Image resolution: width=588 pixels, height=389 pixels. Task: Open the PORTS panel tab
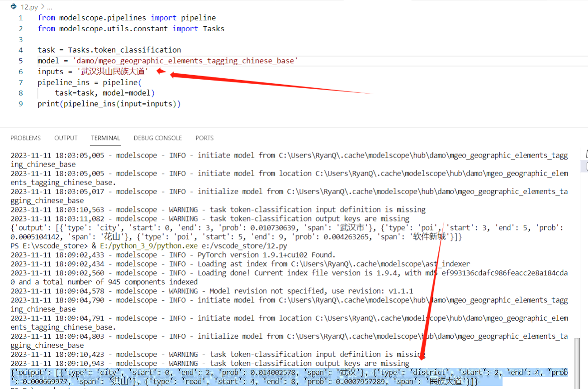tap(204, 138)
